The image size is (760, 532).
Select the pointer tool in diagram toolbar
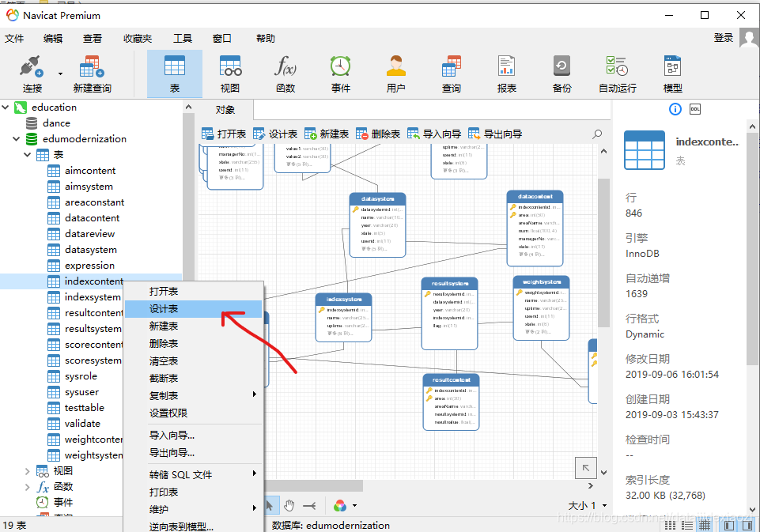click(x=270, y=506)
